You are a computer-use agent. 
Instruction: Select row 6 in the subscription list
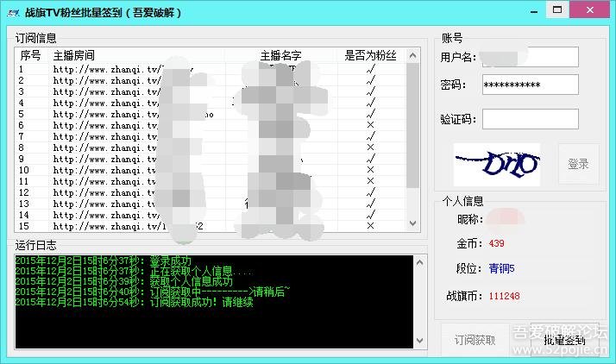point(211,125)
